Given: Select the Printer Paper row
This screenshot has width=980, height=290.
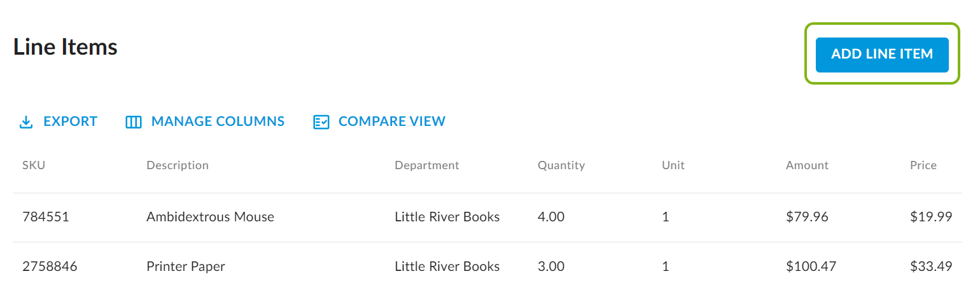Looking at the screenshot, I should point(487,266).
